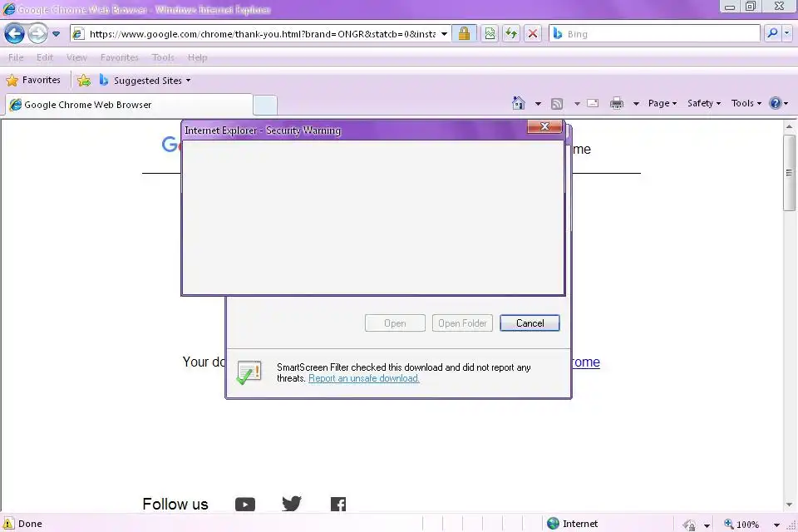Click the Home icon in command bar
This screenshot has height=532, width=798.
click(x=519, y=103)
